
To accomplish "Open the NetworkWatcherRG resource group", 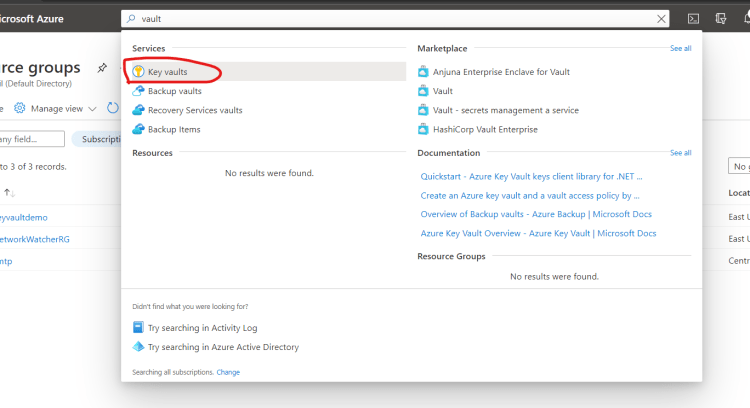I will click(x=35, y=239).
